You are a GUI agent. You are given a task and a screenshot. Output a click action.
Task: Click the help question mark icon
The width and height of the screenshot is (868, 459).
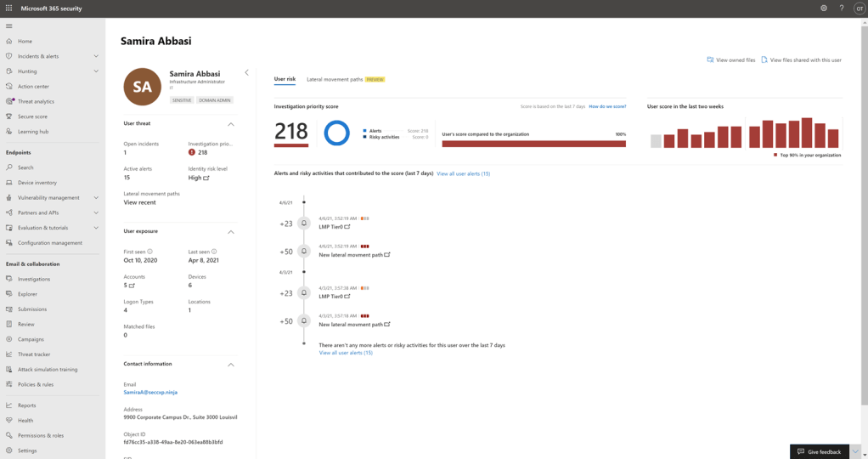tap(842, 8)
